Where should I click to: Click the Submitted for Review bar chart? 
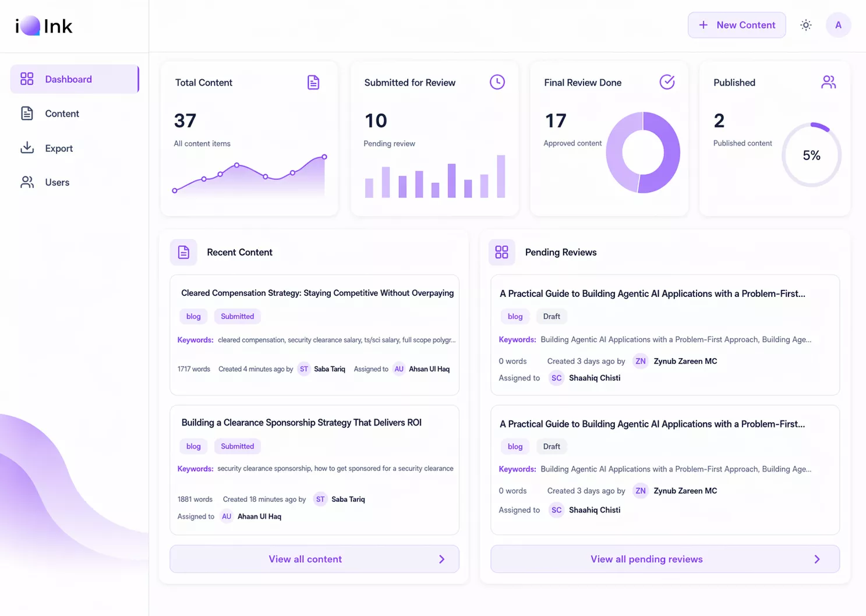point(435,176)
